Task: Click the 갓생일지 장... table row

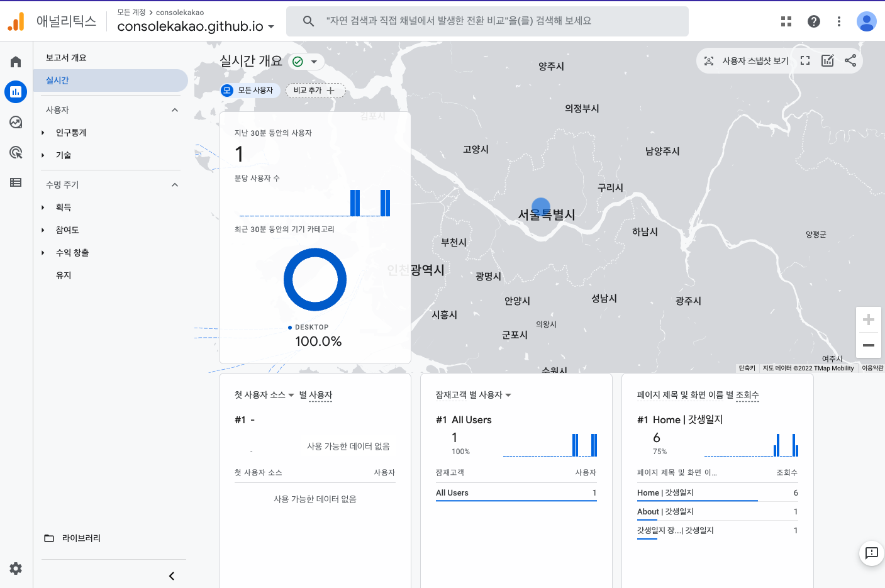Action: pos(718,531)
